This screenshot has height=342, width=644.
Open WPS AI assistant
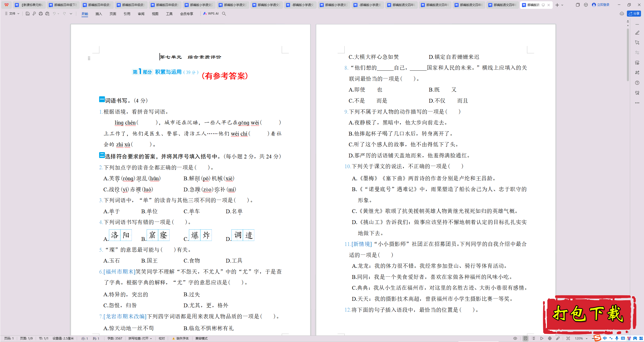click(x=211, y=14)
